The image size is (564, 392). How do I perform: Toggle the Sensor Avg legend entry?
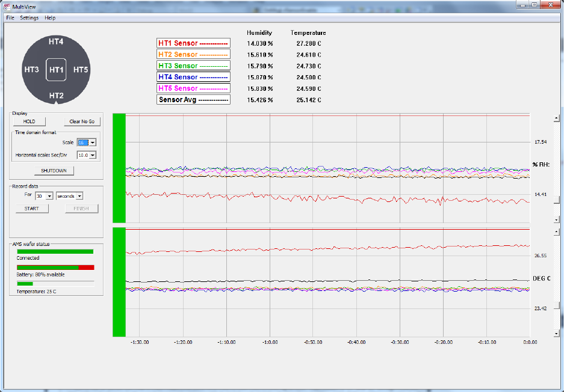click(193, 100)
